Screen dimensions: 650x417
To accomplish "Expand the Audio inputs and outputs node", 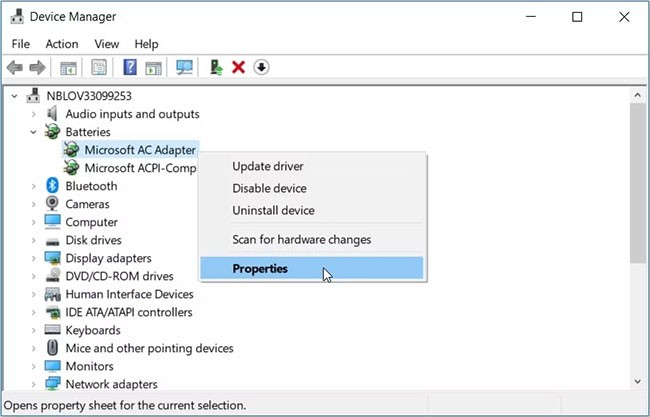I will point(33,114).
